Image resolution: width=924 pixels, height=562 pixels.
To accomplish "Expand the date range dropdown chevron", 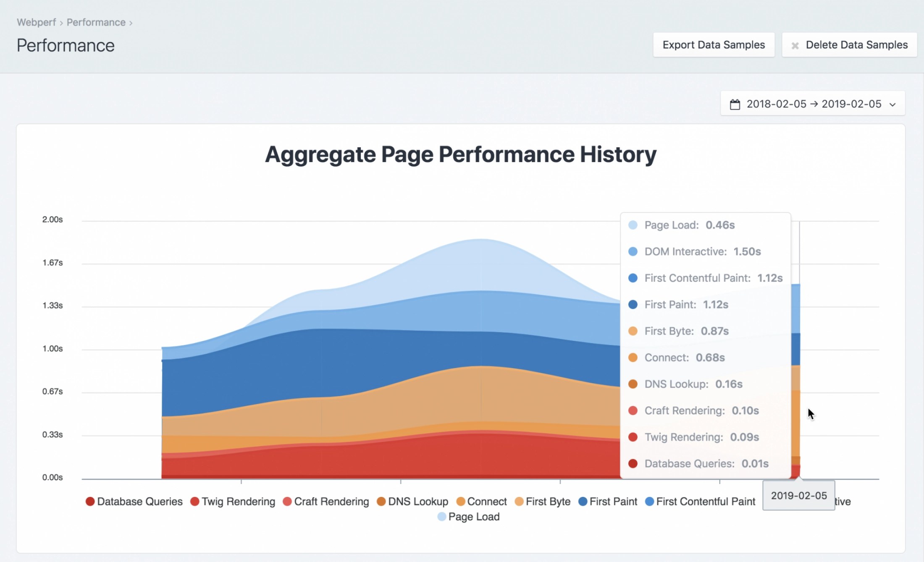I will pyautogui.click(x=892, y=105).
